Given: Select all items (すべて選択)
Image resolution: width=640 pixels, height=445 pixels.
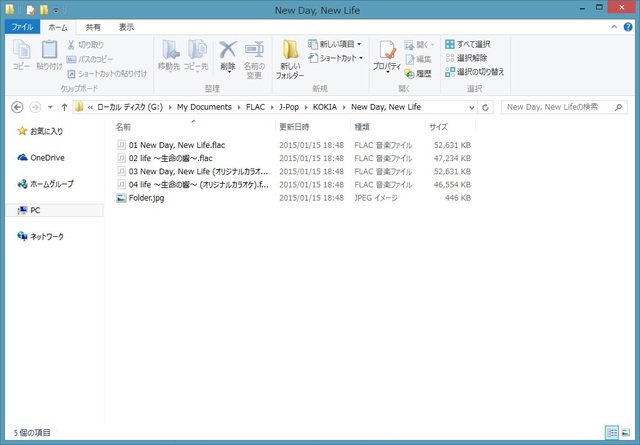Looking at the screenshot, I should (x=467, y=44).
